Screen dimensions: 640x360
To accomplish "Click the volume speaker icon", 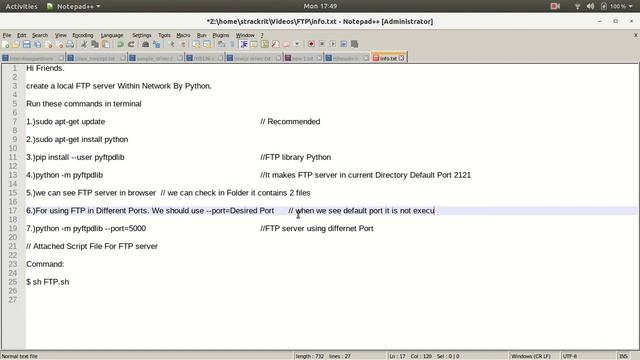I will pyautogui.click(x=590, y=6).
